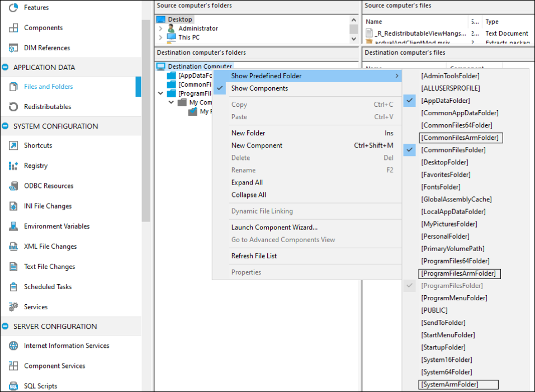Uncheck [CommonFilesFolder] in the submenu
The height and width of the screenshot is (392, 535).
pyautogui.click(x=453, y=150)
